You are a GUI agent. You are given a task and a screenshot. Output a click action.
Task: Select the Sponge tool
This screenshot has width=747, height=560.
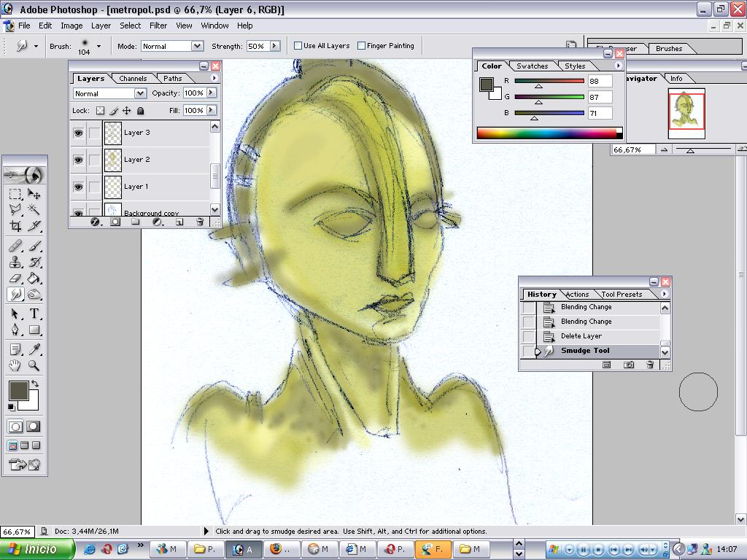(x=34, y=295)
